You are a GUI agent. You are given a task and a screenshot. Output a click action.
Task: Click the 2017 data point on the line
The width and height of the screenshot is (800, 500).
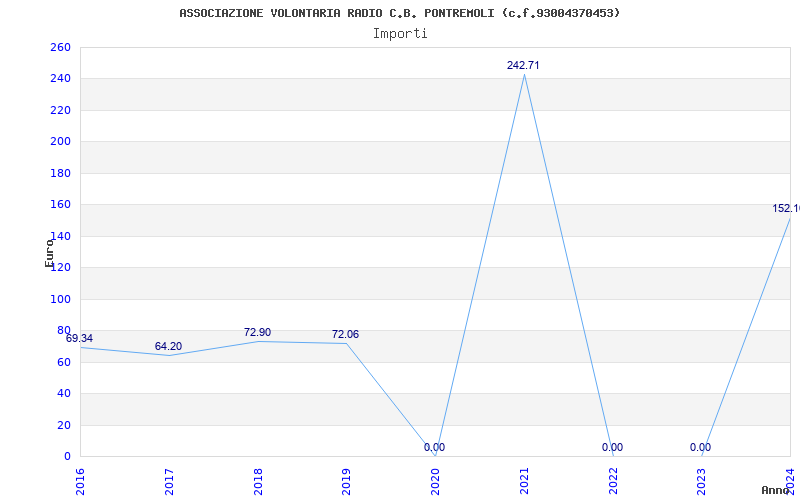(169, 355)
